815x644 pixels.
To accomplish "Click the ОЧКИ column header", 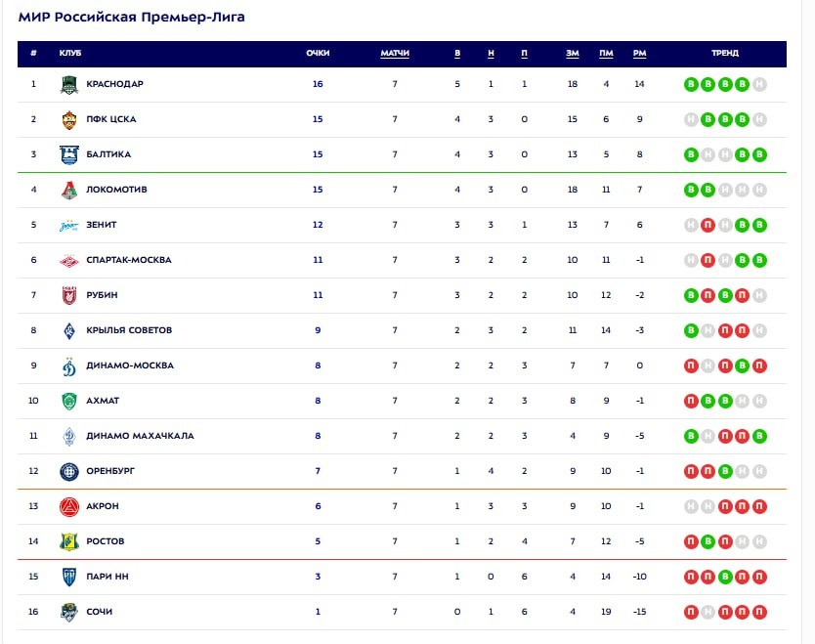I will click(318, 53).
